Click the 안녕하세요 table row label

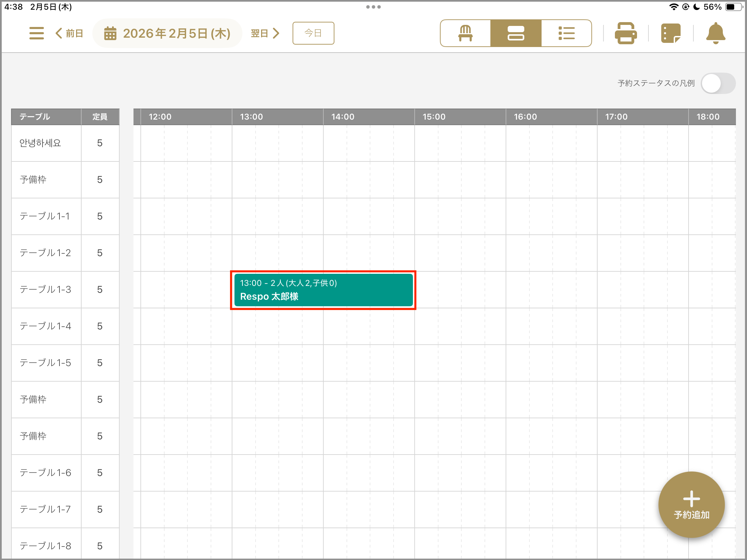point(40,143)
